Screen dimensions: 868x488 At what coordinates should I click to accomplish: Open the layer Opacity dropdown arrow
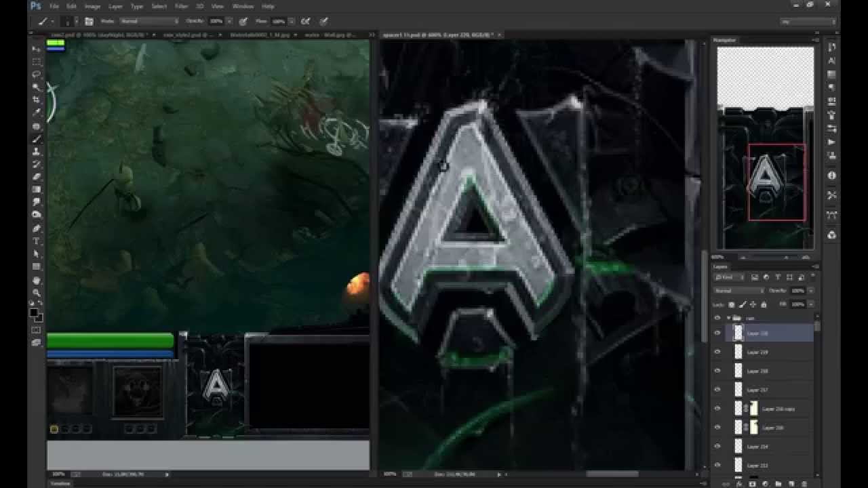click(810, 291)
